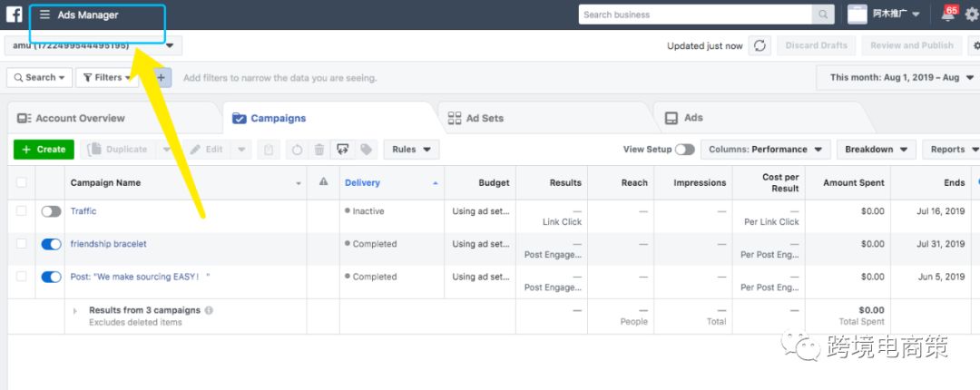Image resolution: width=980 pixels, height=390 pixels.
Task: Check the select-all header checkbox
Action: pyautogui.click(x=21, y=182)
